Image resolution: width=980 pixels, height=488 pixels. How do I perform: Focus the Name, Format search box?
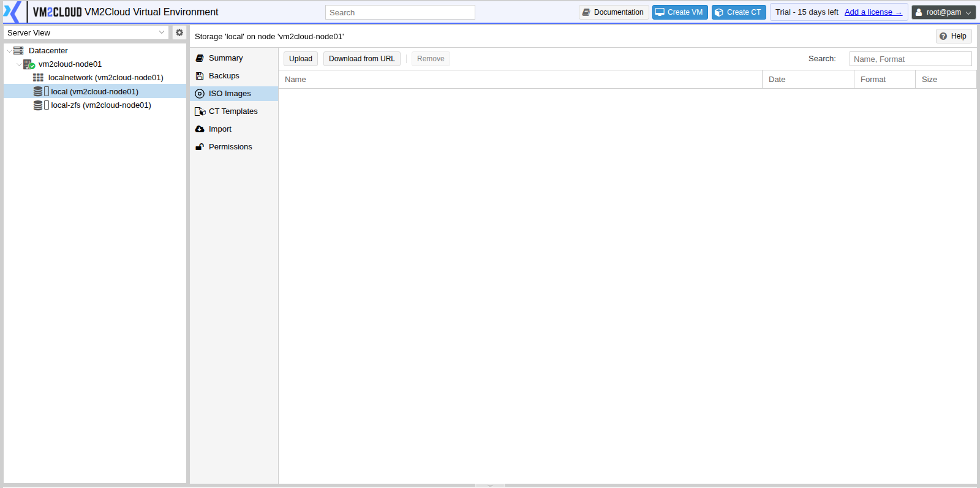(x=911, y=59)
